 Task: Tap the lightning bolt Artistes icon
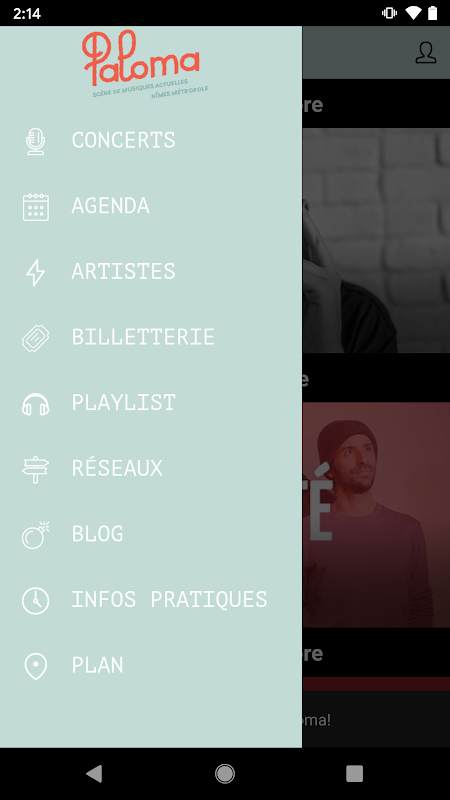coord(36,272)
